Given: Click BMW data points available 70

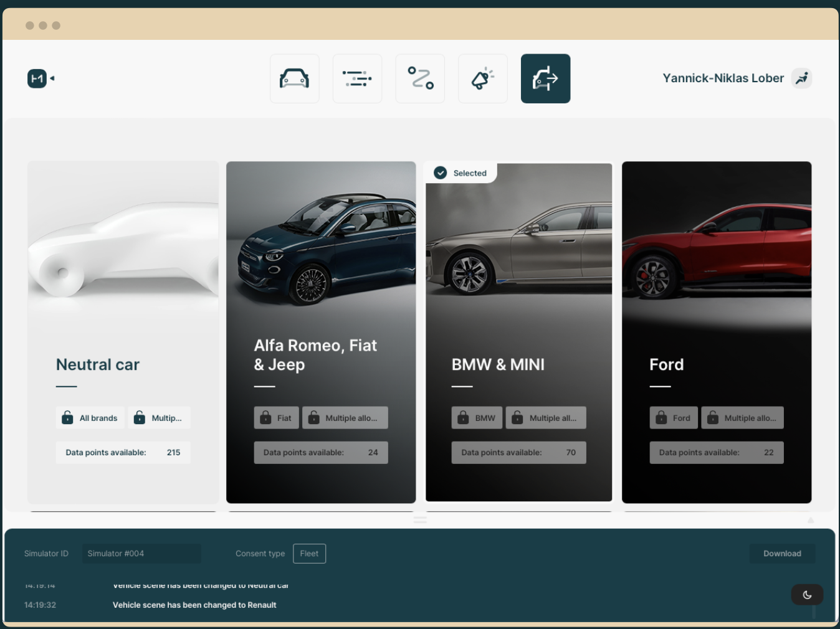Looking at the screenshot, I should (519, 453).
